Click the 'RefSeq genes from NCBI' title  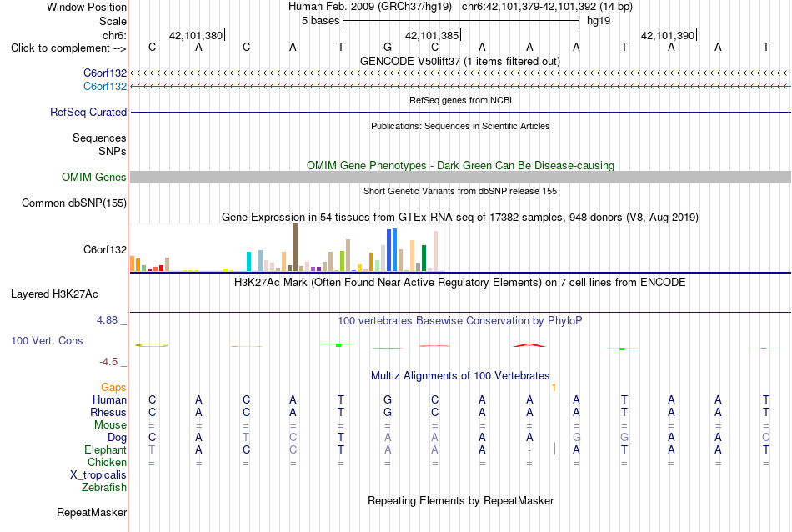pyautogui.click(x=460, y=100)
